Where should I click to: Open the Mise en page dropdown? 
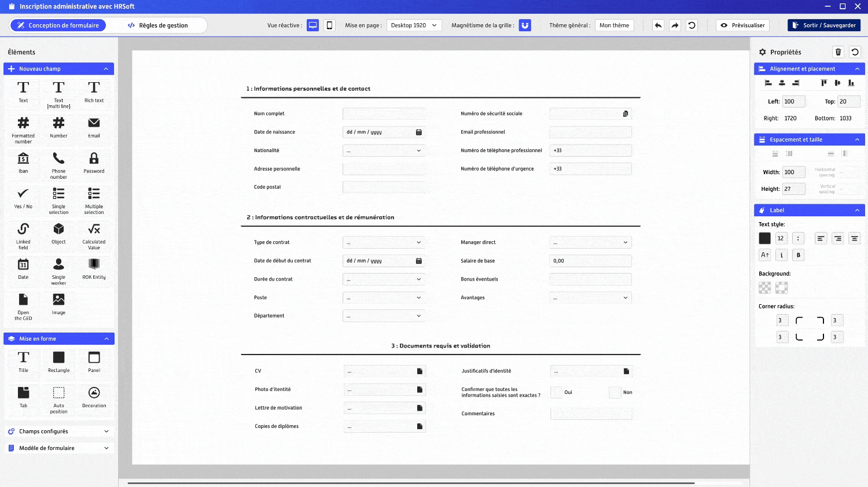click(413, 25)
